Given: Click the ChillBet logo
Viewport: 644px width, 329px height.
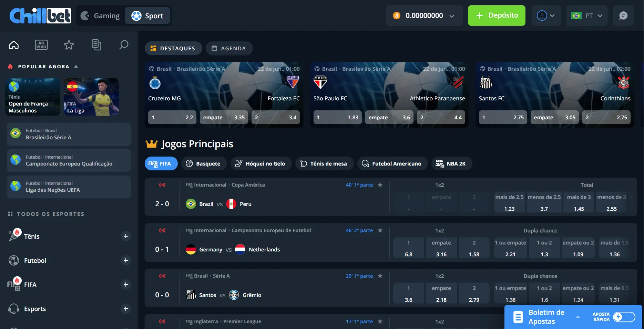Looking at the screenshot, I should click(x=40, y=16).
